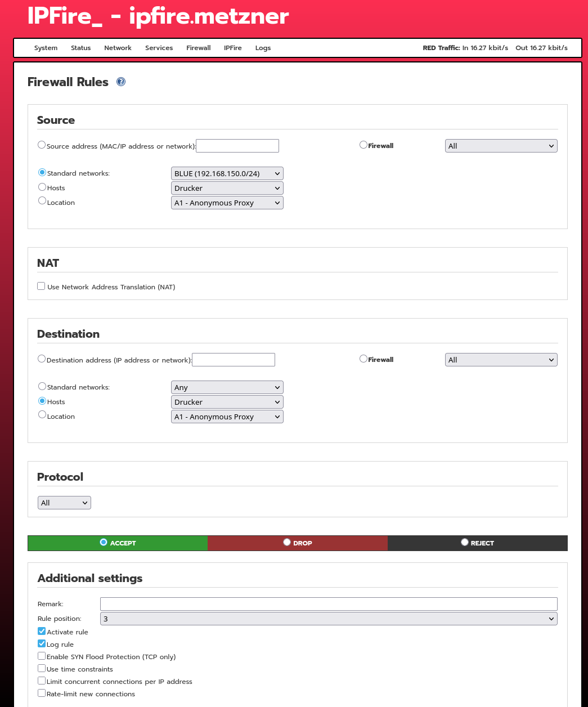This screenshot has width=588, height=707.
Task: Open the System menu
Action: pos(46,48)
